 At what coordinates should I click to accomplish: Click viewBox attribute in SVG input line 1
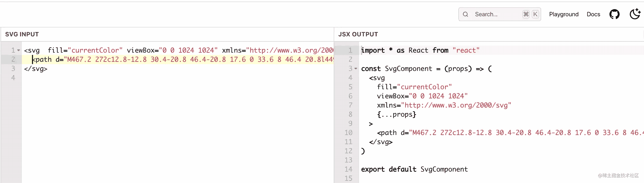point(172,50)
